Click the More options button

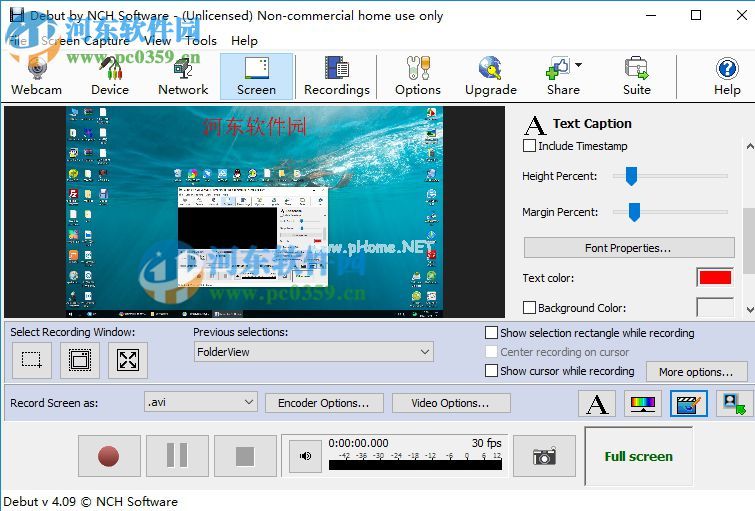696,372
